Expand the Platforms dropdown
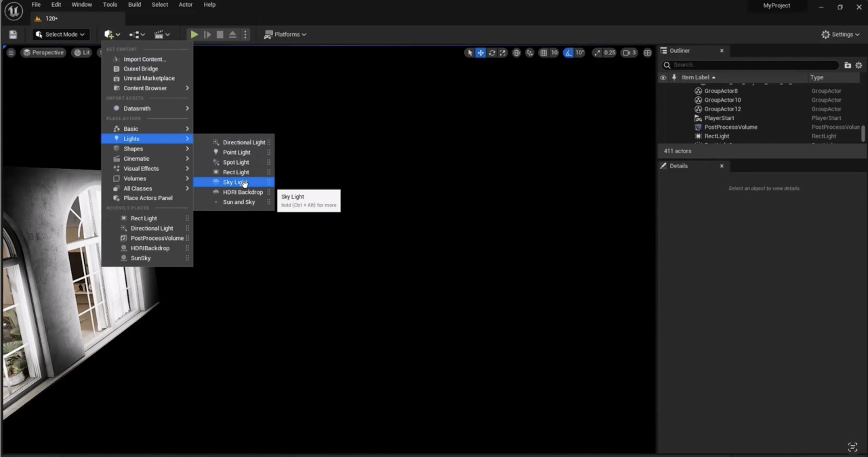This screenshot has width=868, height=457. pyautogui.click(x=285, y=34)
